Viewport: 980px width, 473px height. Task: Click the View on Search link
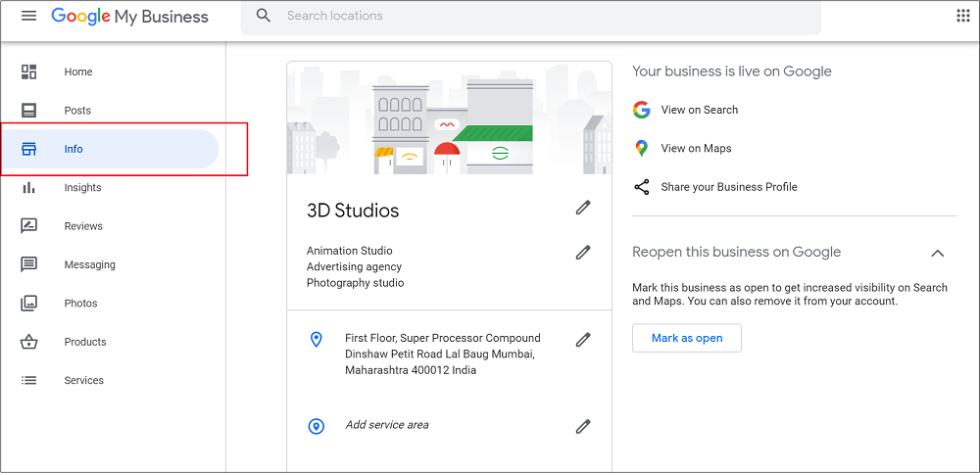click(x=700, y=110)
